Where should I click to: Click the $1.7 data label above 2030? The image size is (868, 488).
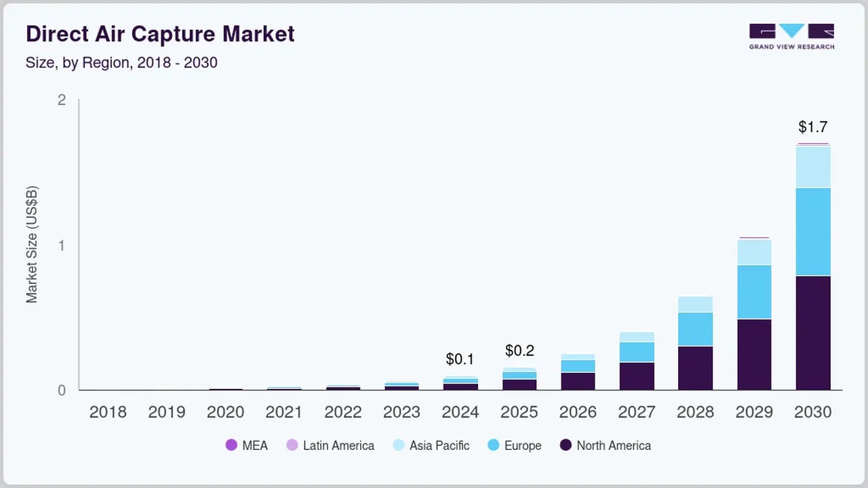point(813,127)
